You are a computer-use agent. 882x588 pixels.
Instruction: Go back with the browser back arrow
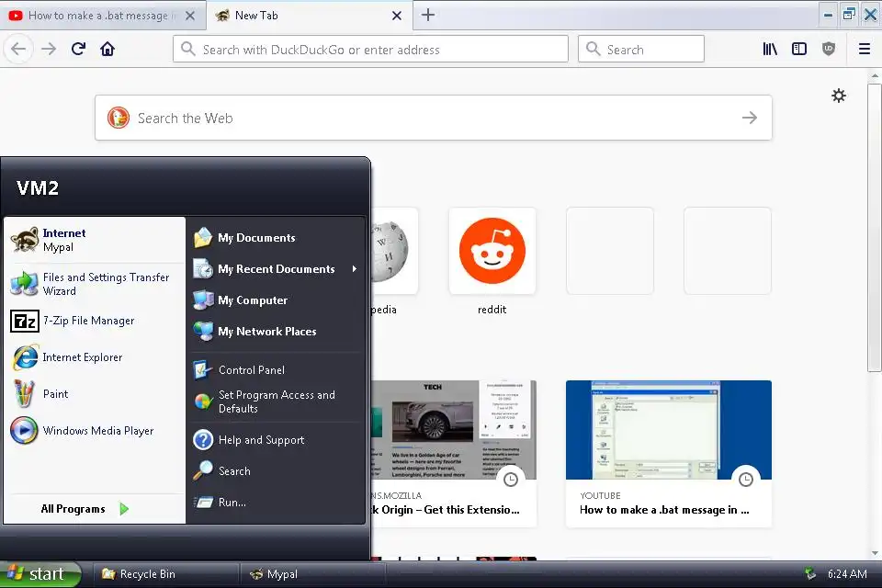tap(18, 49)
